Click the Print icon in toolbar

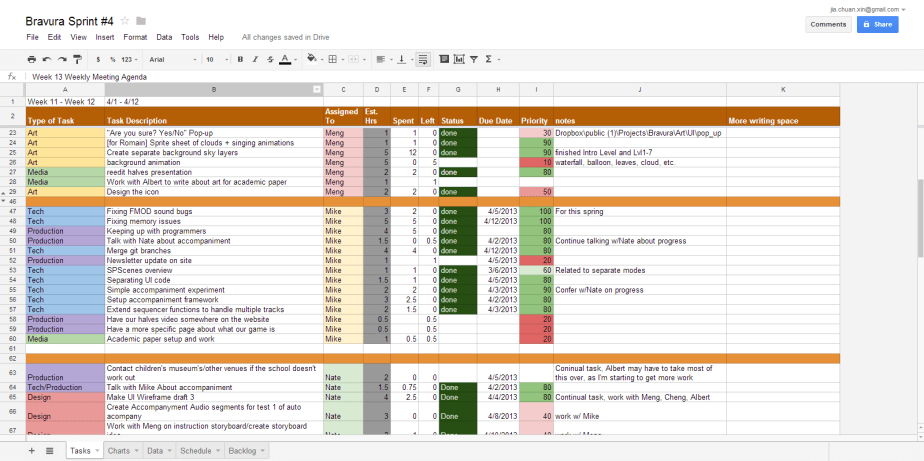pyautogui.click(x=32, y=59)
